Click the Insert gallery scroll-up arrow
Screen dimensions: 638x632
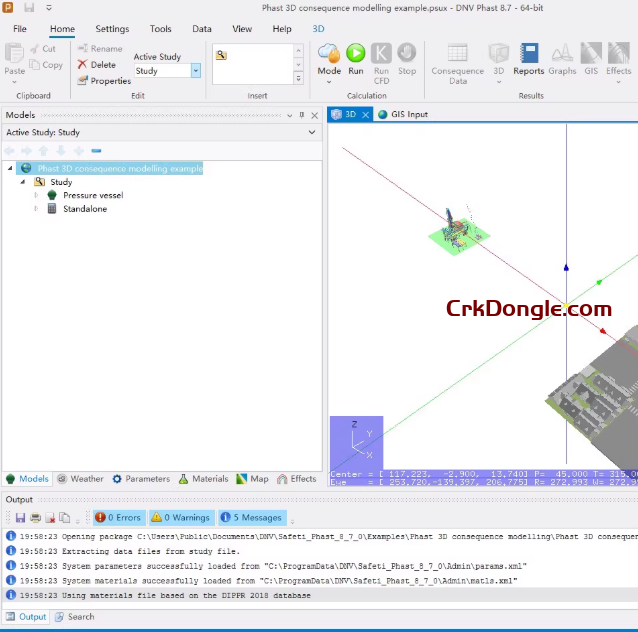pos(299,51)
